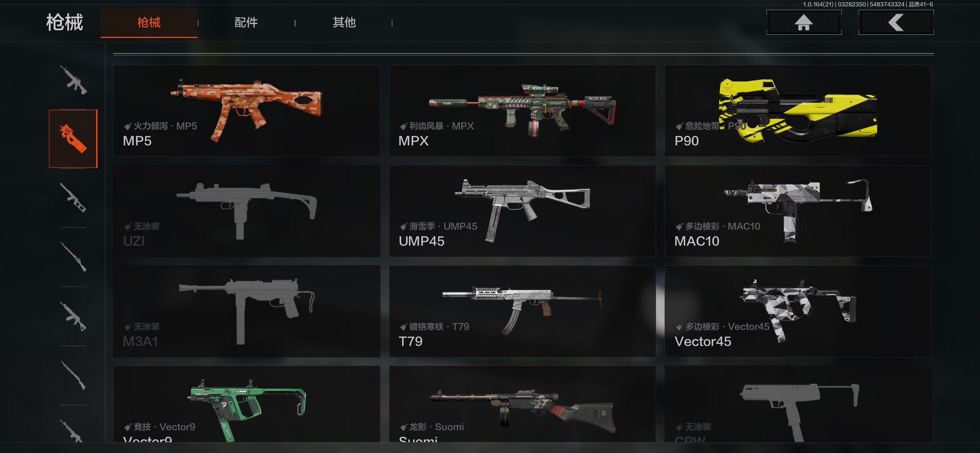
Task: Switch to the 其他 tab
Action: tap(344, 22)
